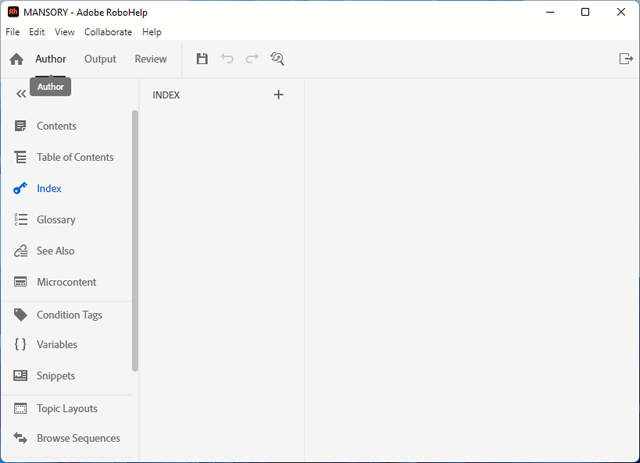640x463 pixels.
Task: Click the Undo arrow icon
Action: (x=227, y=59)
